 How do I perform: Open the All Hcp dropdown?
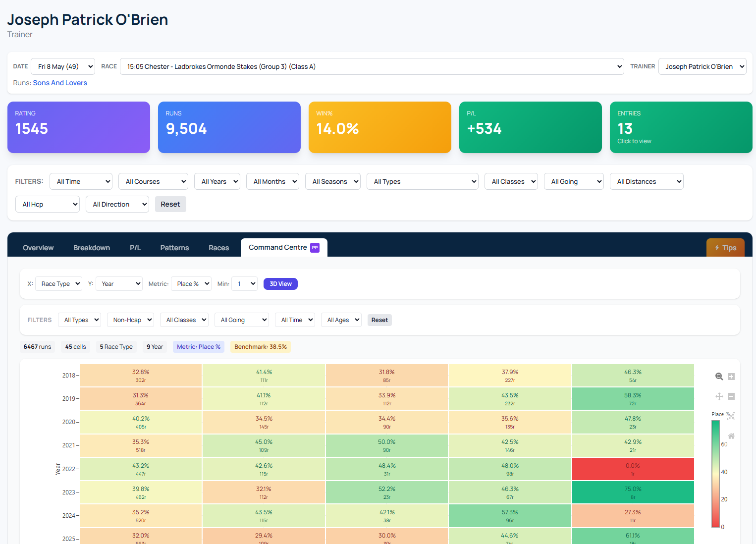(48, 204)
